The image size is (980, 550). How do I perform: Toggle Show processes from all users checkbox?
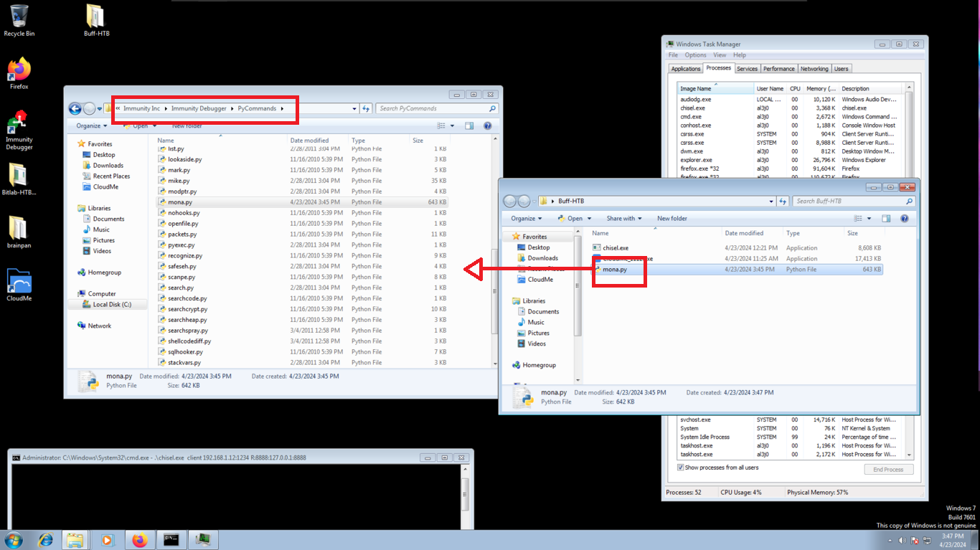point(681,468)
